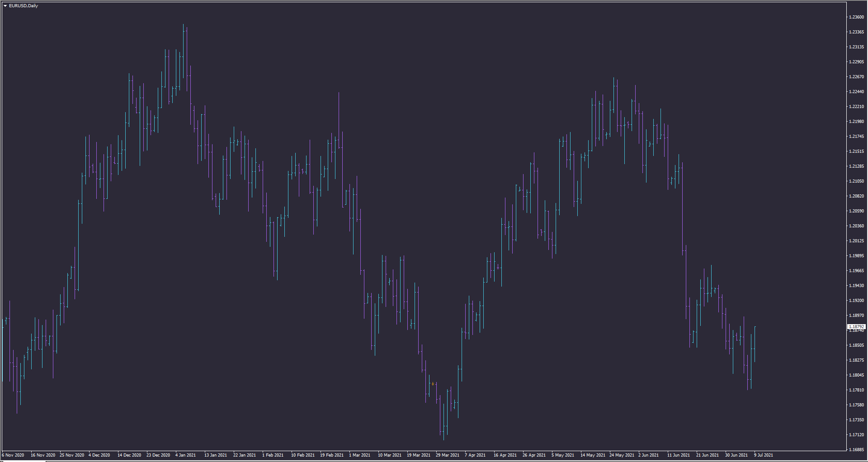Click the 1.17120 price axis label
Screen dimensions: 868x462
point(856,435)
